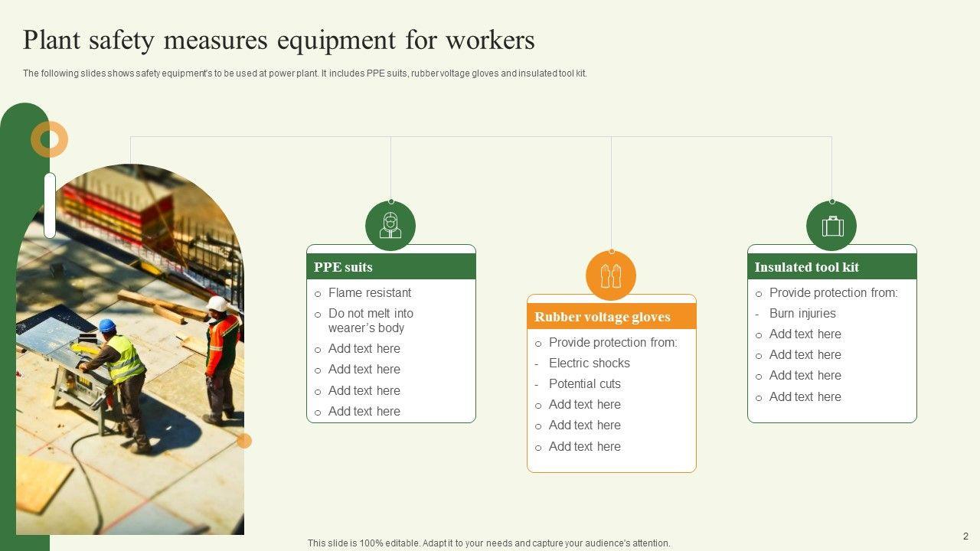Screen dimensions: 980x551
Task: Click the subtitle describing power plant safety equipment
Action: coord(305,73)
